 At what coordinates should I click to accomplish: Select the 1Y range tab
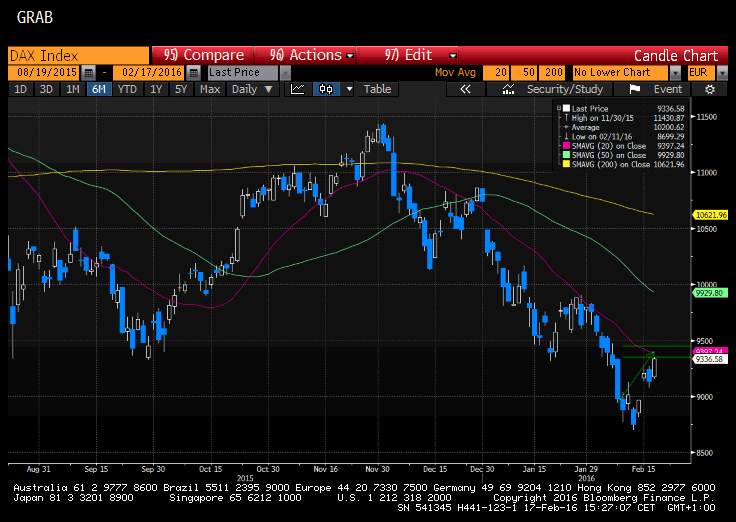156,89
